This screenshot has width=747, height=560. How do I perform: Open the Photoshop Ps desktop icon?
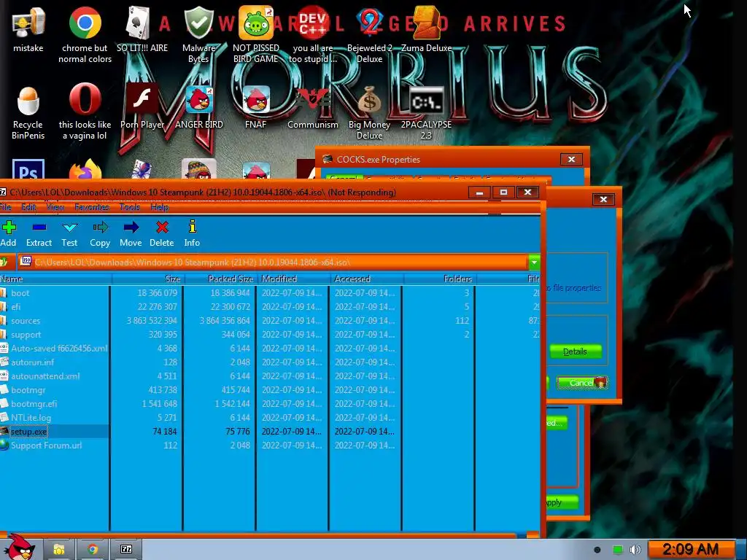coord(28,169)
